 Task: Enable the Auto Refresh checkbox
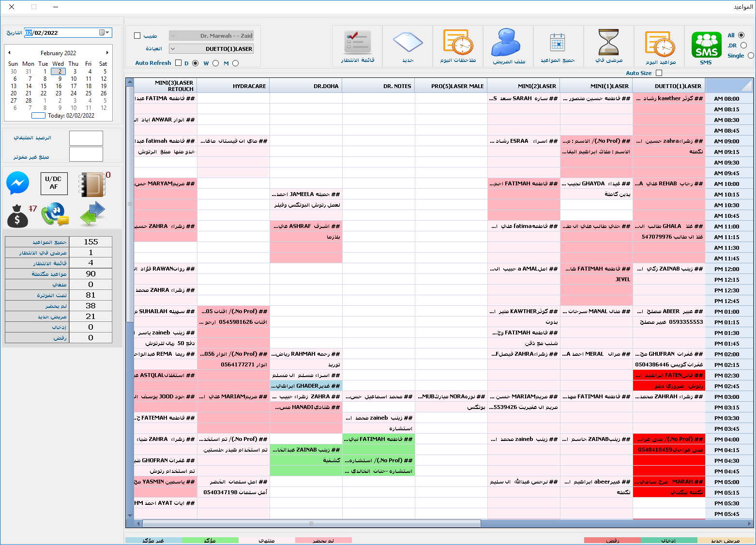[178, 63]
